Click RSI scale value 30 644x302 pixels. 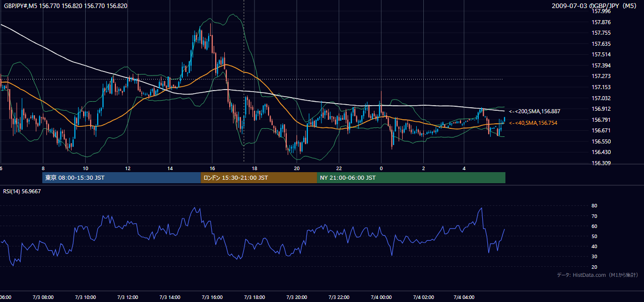point(594,257)
